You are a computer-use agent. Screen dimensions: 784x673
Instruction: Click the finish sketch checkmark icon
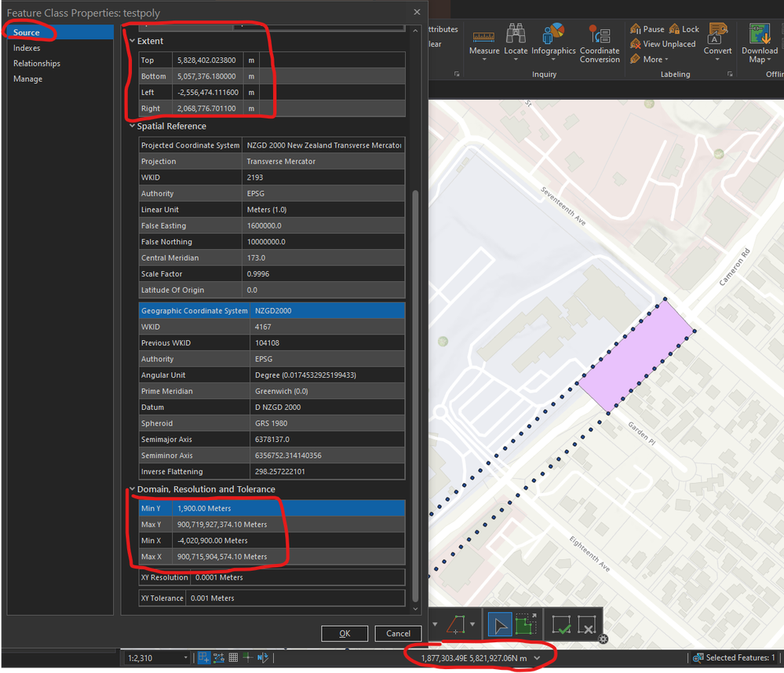tap(561, 625)
